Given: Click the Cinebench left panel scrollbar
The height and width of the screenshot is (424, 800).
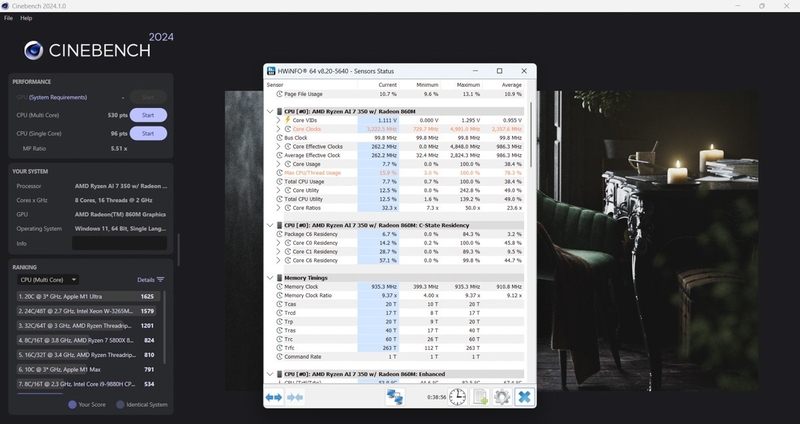Looking at the screenshot, I should pos(178,250).
